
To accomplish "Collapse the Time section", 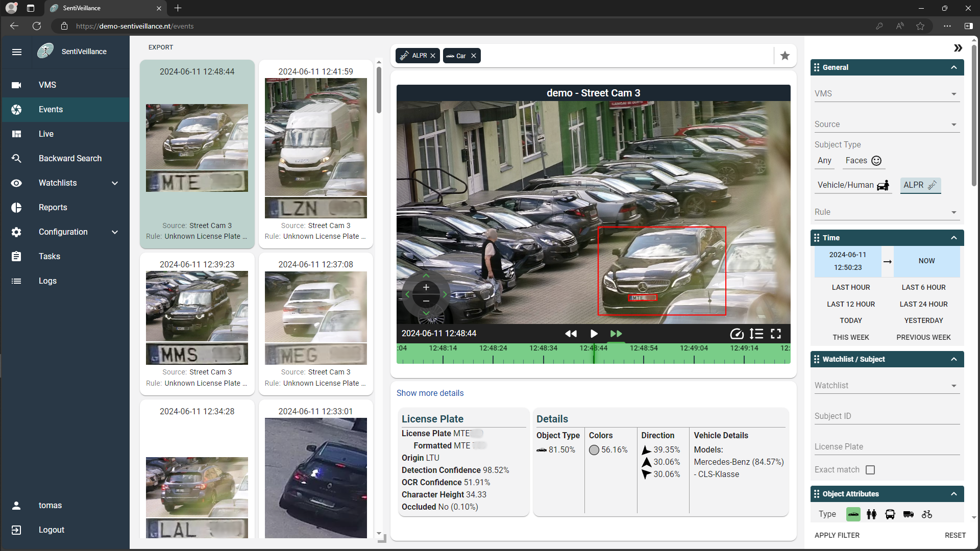I will pos(953,238).
